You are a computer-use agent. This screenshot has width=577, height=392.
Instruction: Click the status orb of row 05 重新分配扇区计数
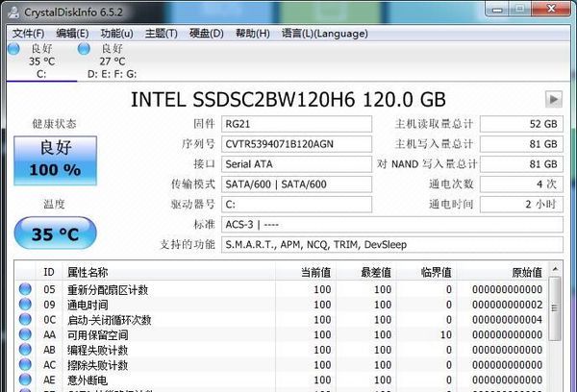(x=25, y=289)
